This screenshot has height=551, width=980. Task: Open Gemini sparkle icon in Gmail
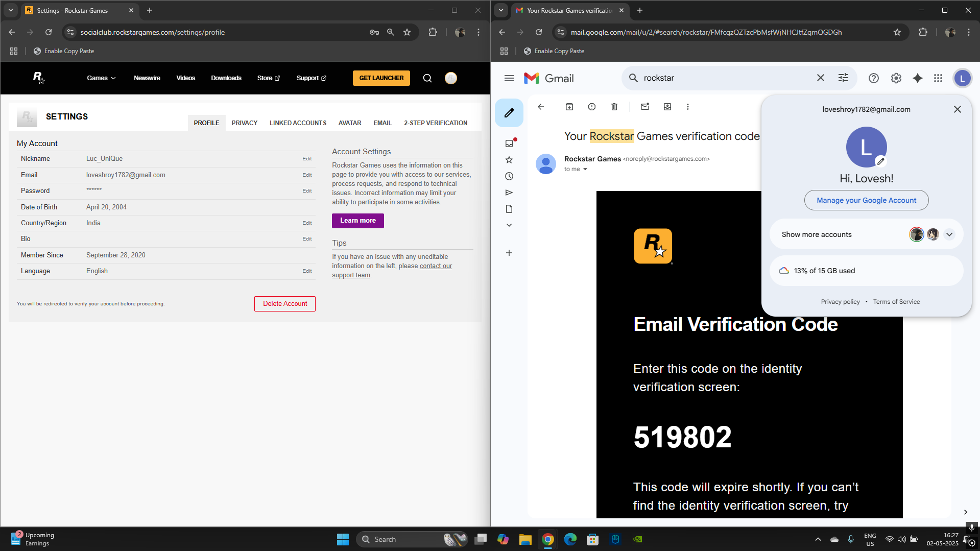pos(918,78)
